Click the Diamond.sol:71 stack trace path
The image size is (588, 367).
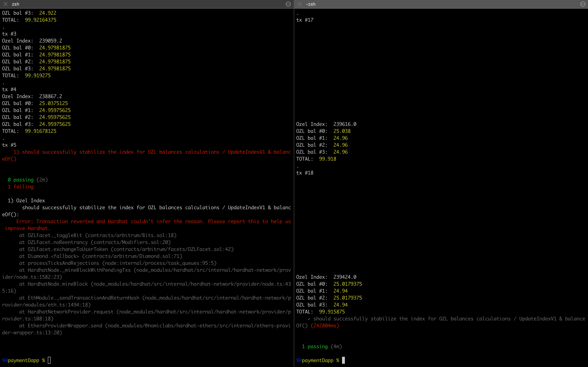(132, 256)
